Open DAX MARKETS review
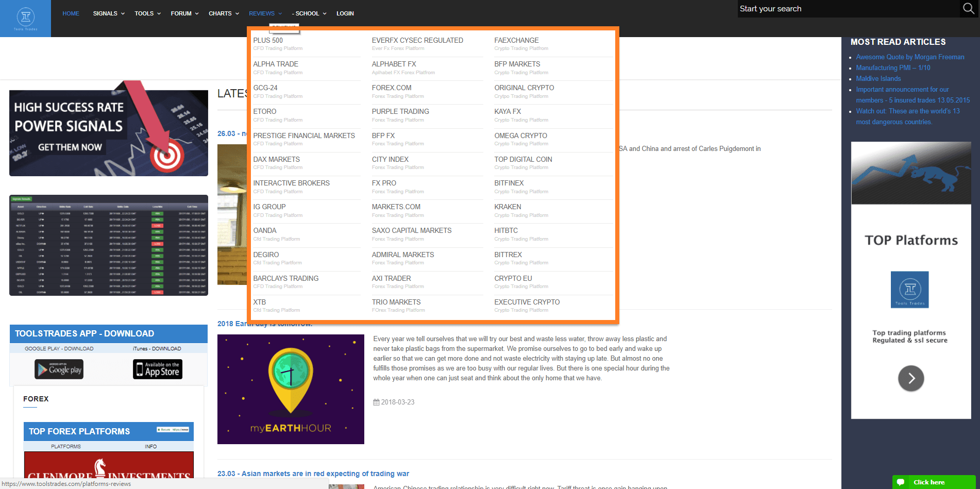Screen dimensions: 980x489 tap(277, 159)
